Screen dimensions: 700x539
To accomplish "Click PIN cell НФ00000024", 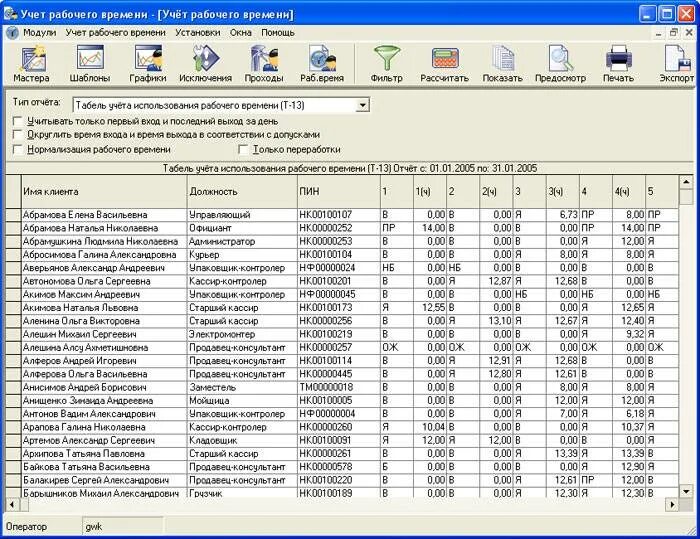I will 339,268.
